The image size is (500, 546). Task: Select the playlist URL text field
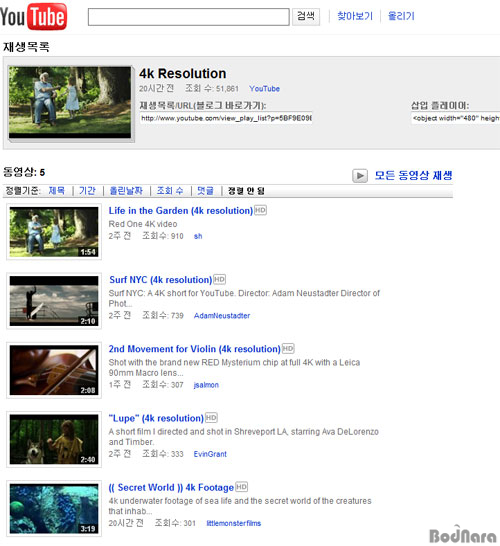pos(226,118)
